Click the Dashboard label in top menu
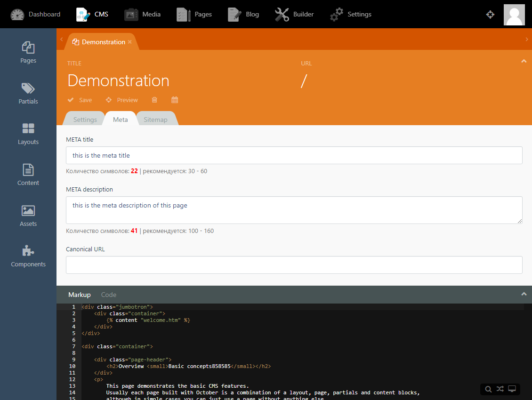 44,14
